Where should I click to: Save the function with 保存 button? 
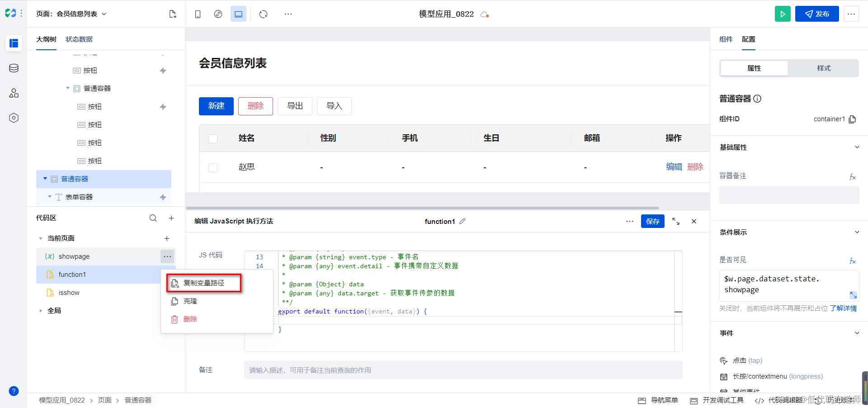click(x=652, y=221)
